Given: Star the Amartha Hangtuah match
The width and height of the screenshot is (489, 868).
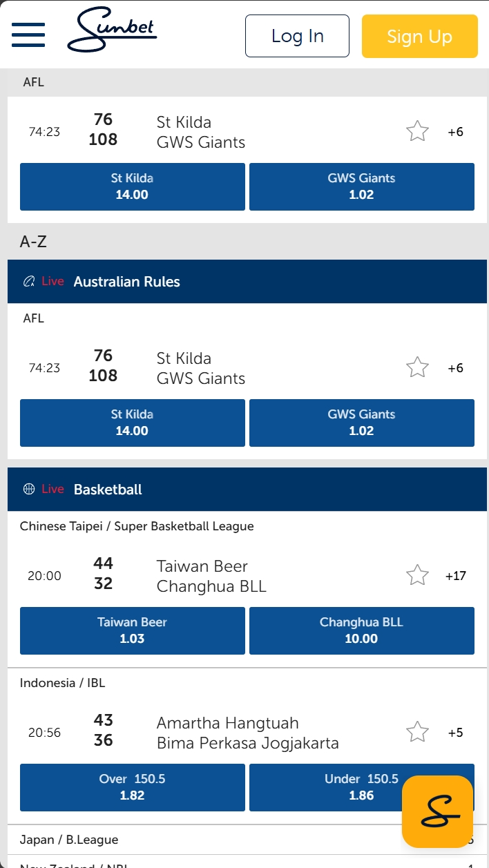Looking at the screenshot, I should (417, 732).
